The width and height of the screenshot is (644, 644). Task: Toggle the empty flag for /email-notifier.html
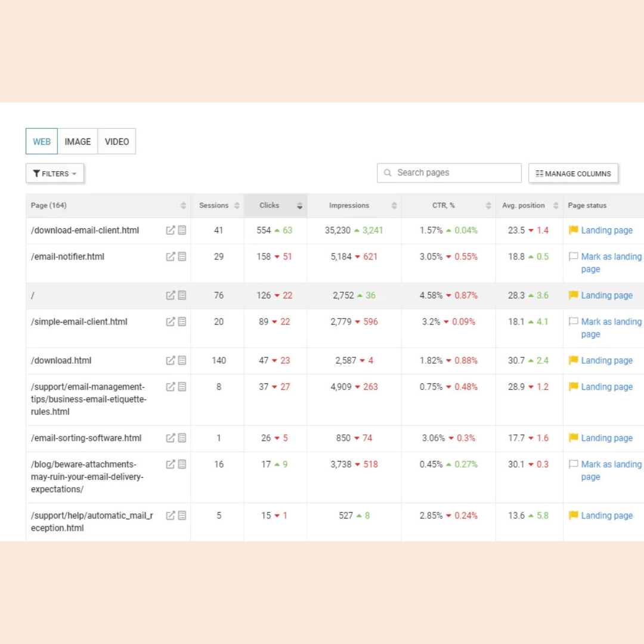(574, 256)
